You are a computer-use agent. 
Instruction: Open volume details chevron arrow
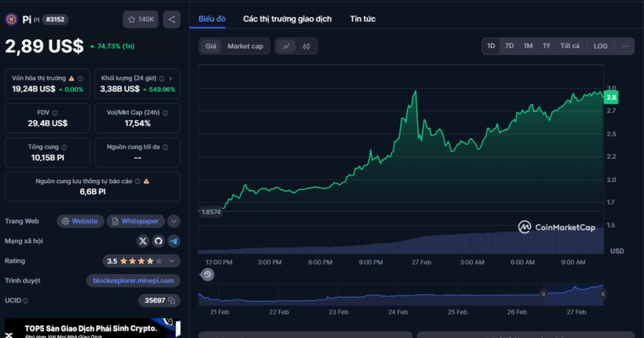point(170,79)
